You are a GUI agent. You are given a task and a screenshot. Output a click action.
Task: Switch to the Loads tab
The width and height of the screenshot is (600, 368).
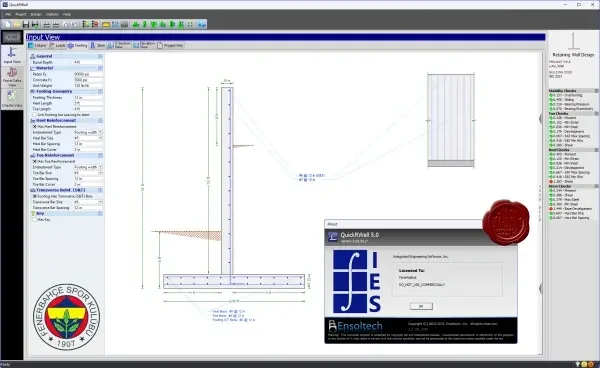[x=58, y=46]
